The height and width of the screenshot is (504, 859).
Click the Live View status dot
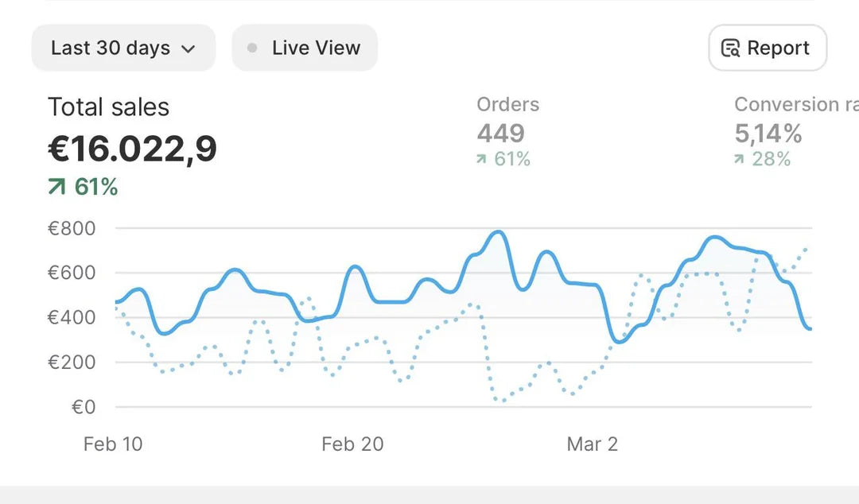point(252,48)
